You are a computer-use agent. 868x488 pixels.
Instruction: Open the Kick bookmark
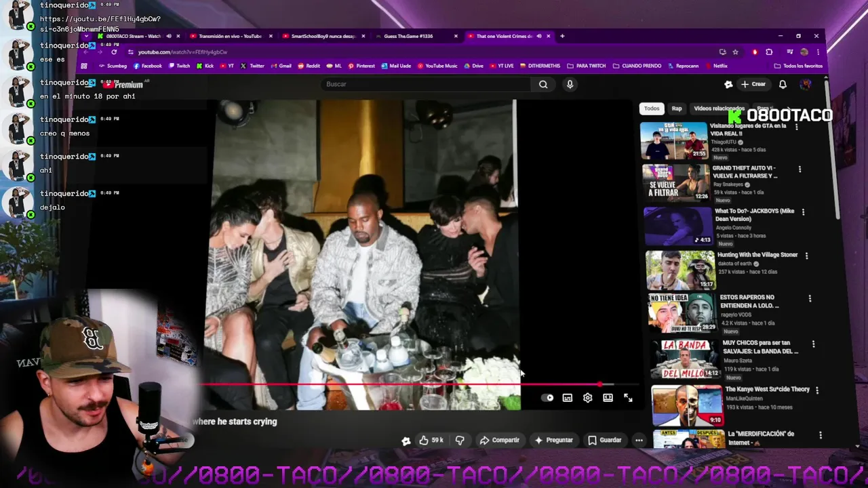[x=205, y=66]
